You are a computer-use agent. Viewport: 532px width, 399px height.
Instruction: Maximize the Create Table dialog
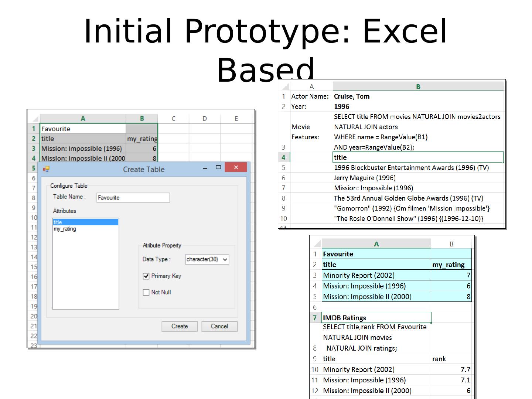[x=218, y=167]
